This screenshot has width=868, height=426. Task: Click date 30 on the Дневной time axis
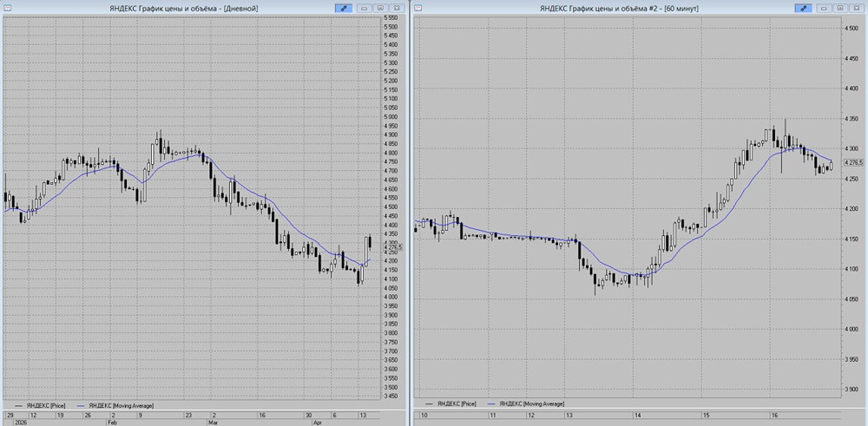click(308, 415)
